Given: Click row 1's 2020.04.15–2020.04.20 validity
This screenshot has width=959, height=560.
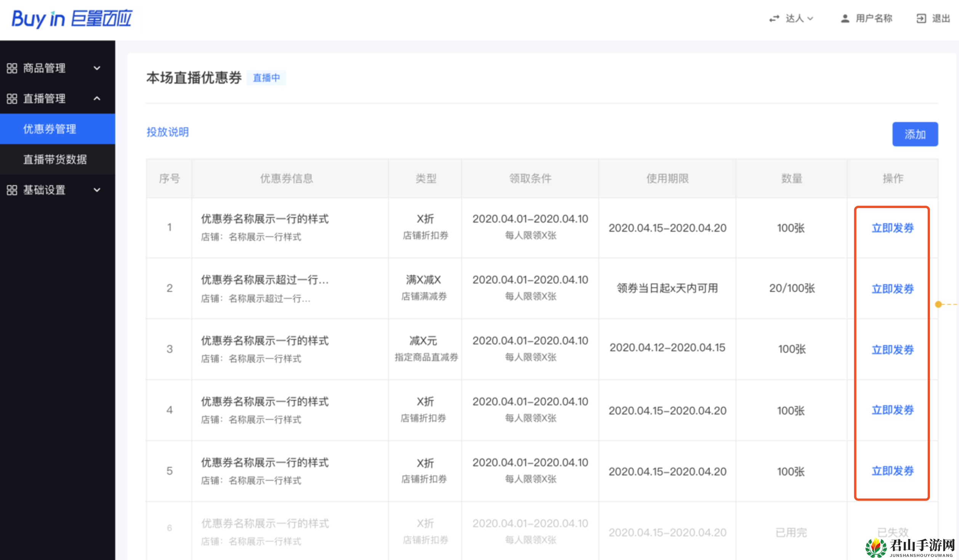Looking at the screenshot, I should coord(667,228).
